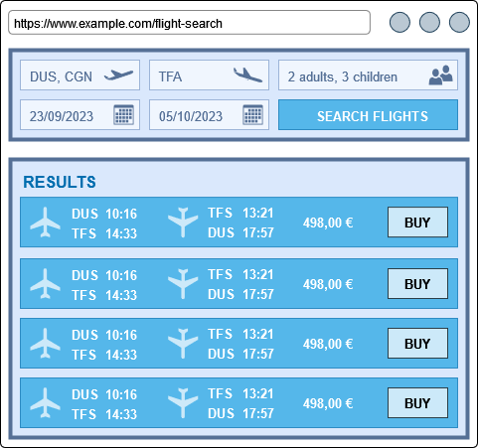Select the TFA destination field
Image resolution: width=478 pixels, height=448 pixels.
209,75
